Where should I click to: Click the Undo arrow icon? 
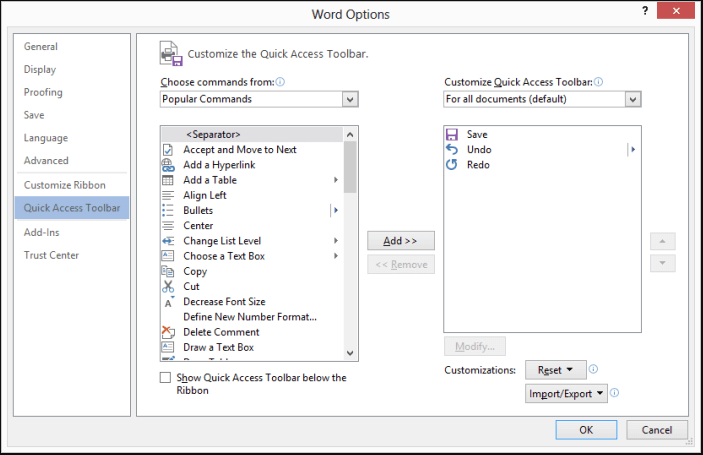coord(451,150)
